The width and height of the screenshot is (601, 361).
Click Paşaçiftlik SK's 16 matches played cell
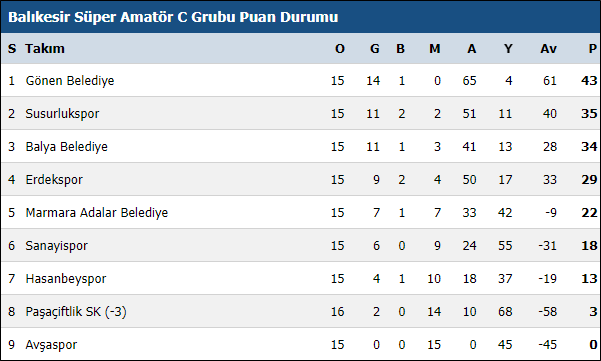[x=337, y=312]
